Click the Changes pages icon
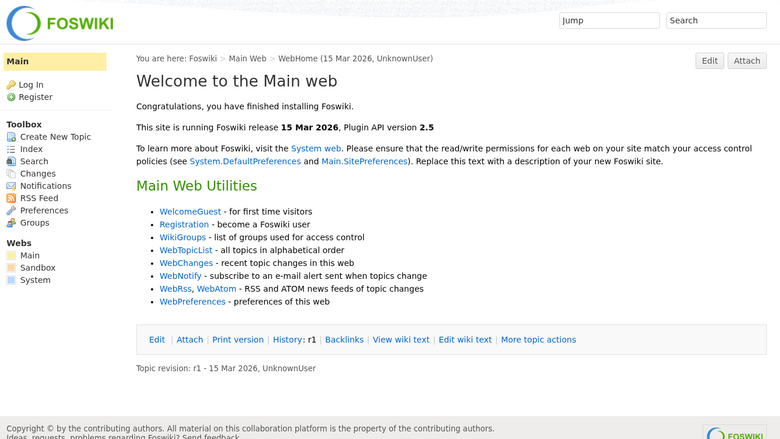Screen dimensions: 780x439 click(x=11, y=174)
